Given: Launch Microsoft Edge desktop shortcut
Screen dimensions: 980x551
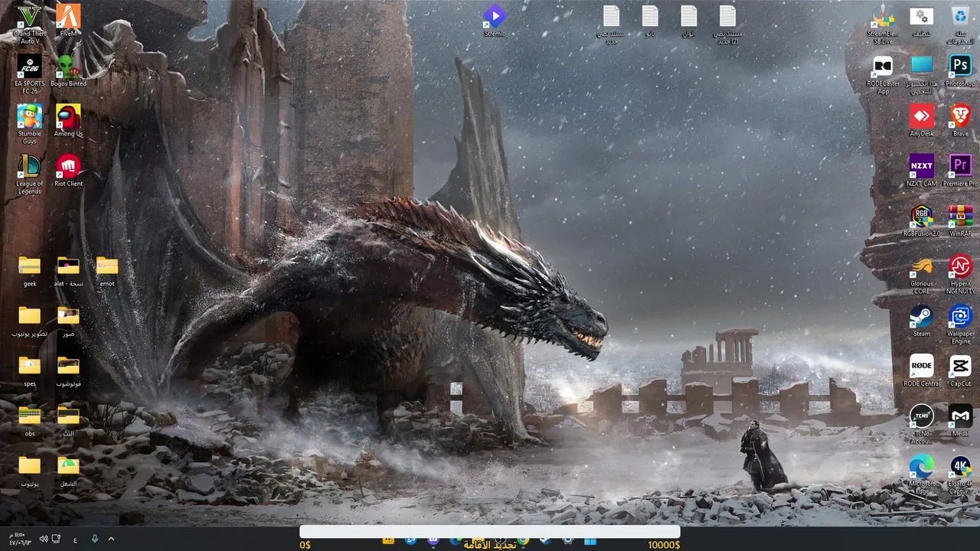Looking at the screenshot, I should pyautogui.click(x=922, y=474).
